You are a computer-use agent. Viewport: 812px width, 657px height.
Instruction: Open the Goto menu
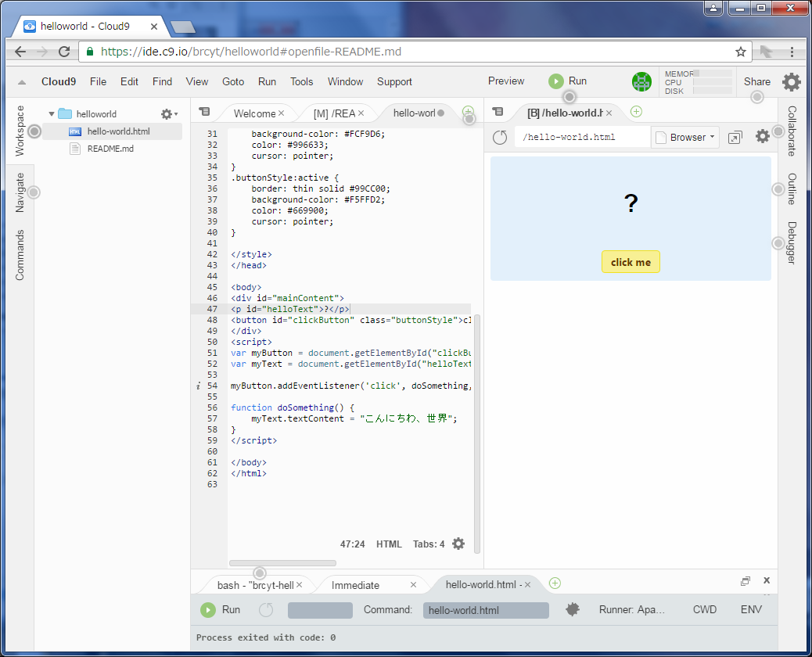coord(233,82)
